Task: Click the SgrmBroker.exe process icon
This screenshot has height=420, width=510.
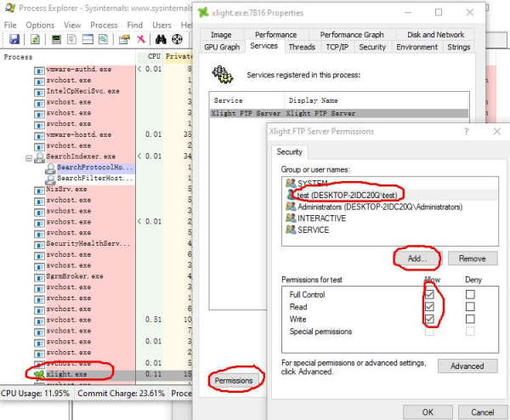Action: point(39,277)
